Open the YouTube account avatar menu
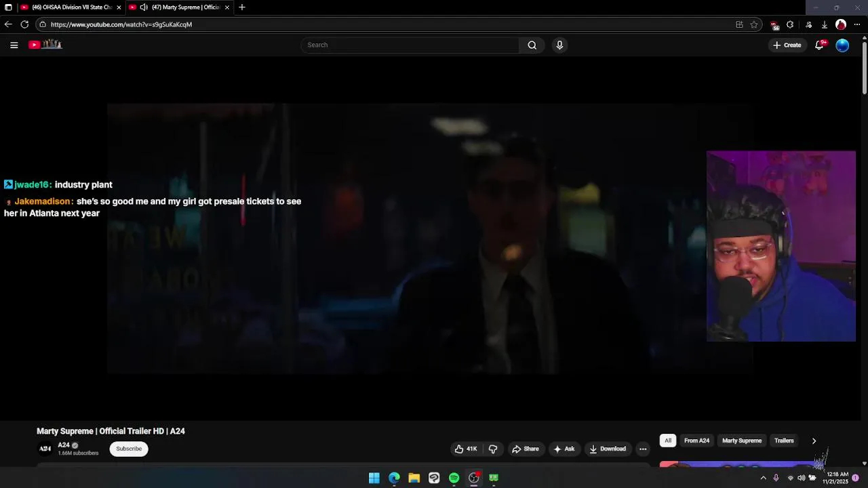The width and height of the screenshot is (868, 488). click(x=842, y=45)
